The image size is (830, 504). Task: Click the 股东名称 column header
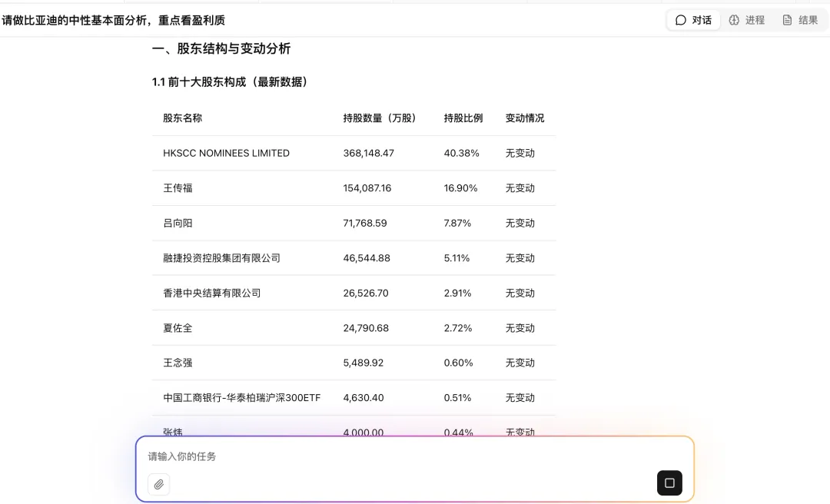coord(183,118)
